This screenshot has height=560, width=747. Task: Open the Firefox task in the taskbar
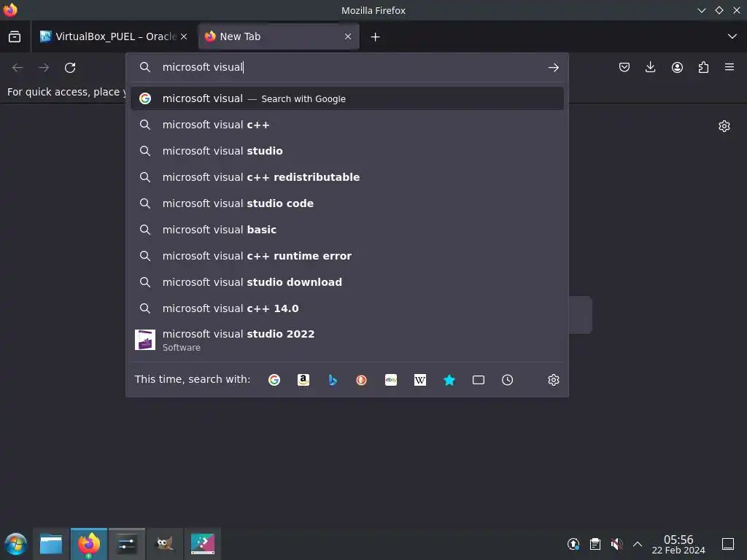pos(89,544)
